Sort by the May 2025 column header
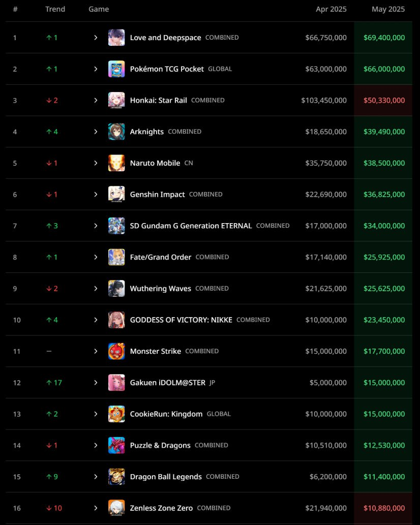Image resolution: width=420 pixels, height=525 pixels. 388,9
